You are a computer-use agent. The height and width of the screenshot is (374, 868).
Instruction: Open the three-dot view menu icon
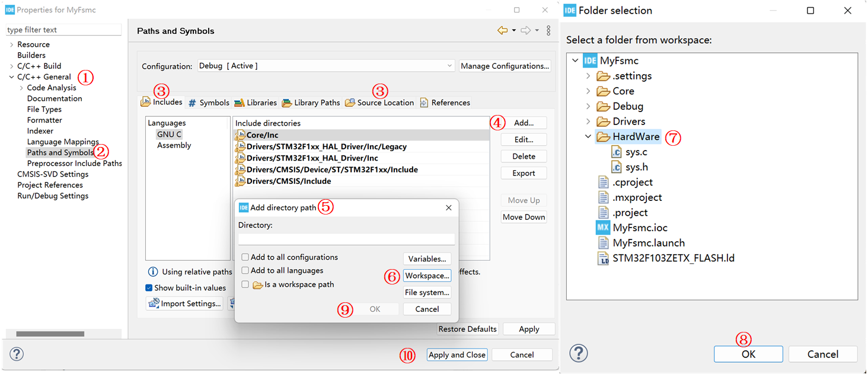(548, 30)
